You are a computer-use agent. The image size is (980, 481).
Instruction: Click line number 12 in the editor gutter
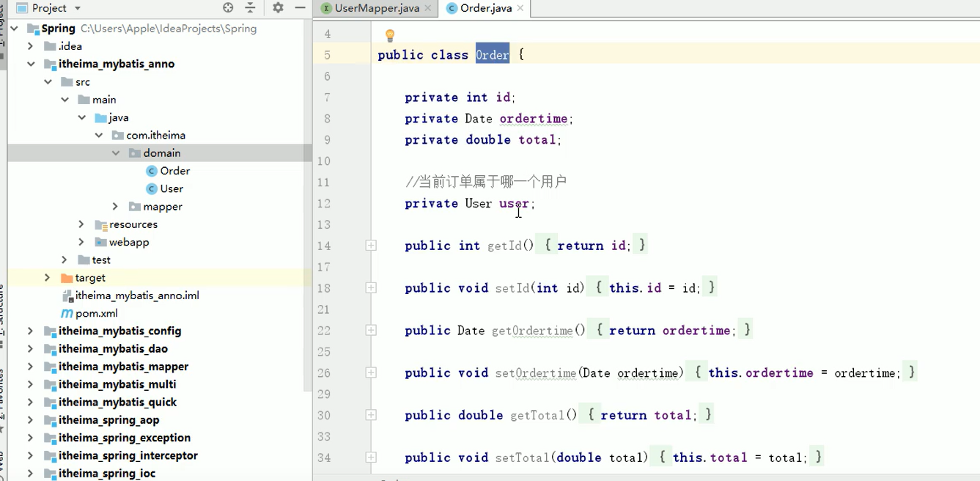click(x=324, y=203)
